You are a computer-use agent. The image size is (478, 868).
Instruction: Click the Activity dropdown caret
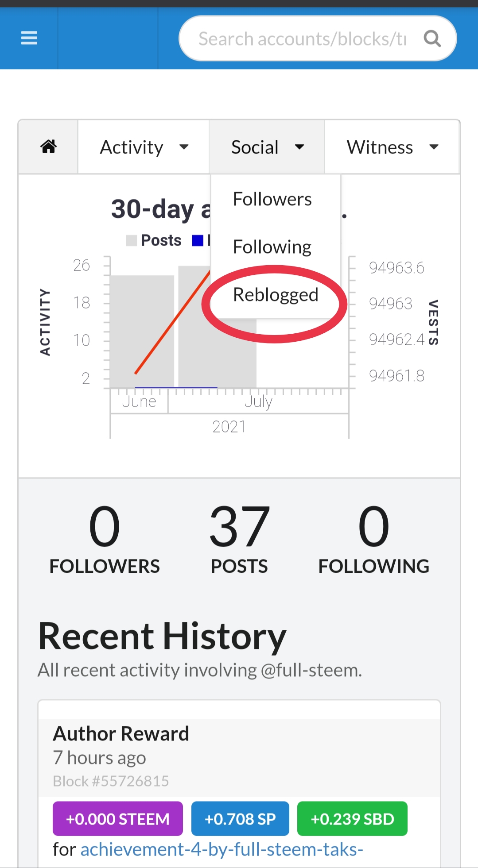(x=184, y=147)
